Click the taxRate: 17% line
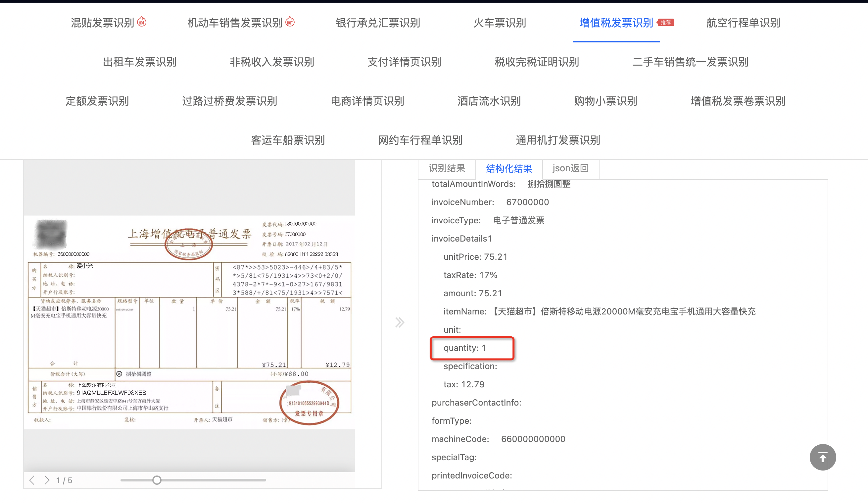The width and height of the screenshot is (868, 503). click(x=470, y=275)
